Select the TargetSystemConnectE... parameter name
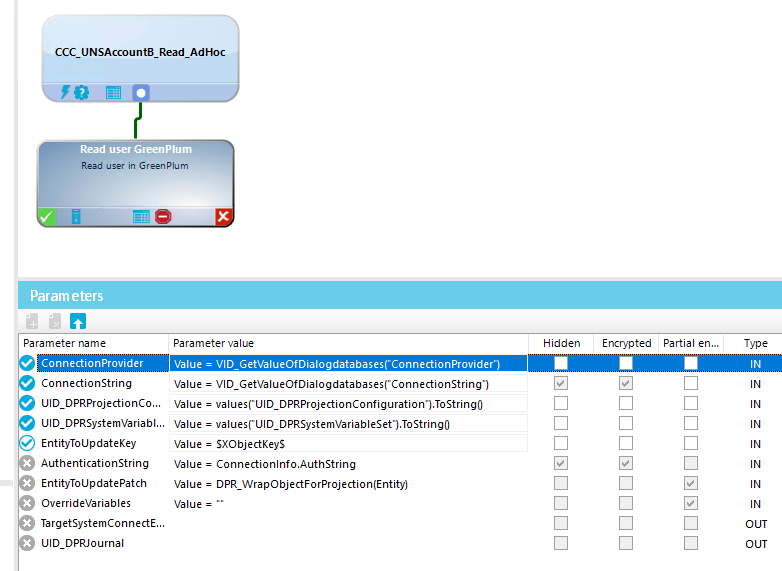 103,523
